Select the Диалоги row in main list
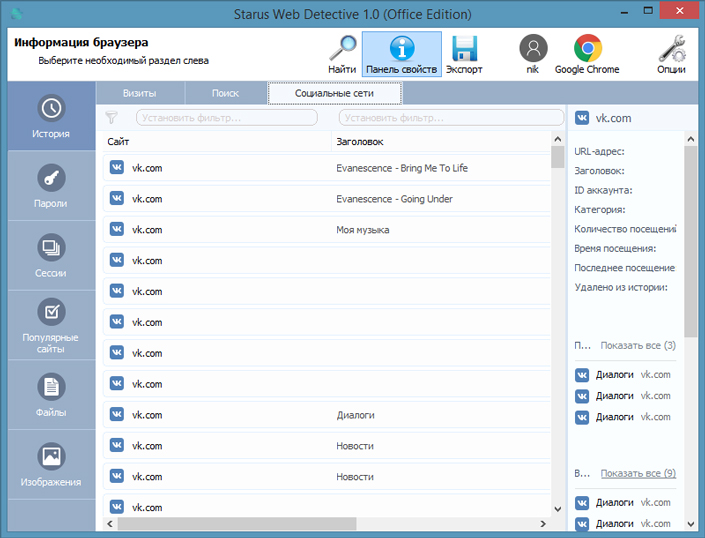Image resolution: width=705 pixels, height=538 pixels. [x=327, y=415]
